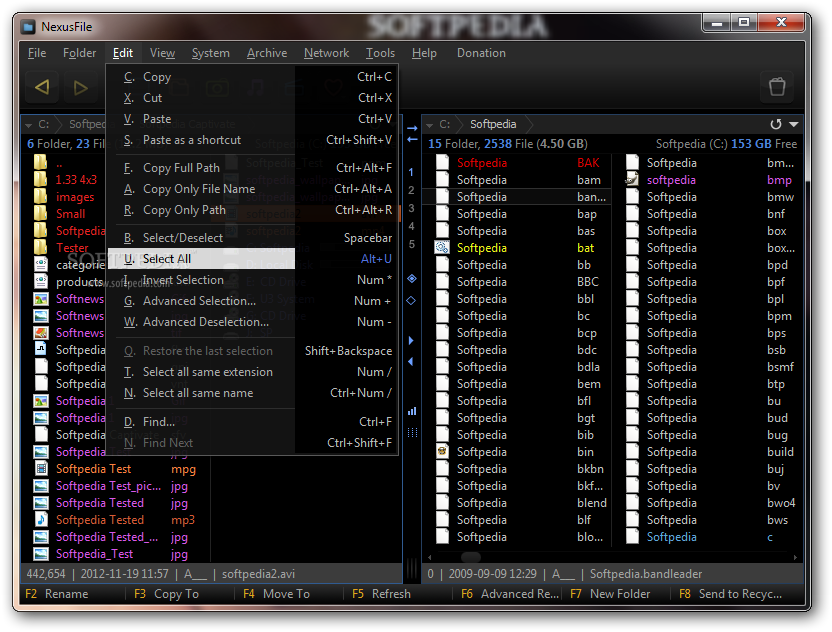Switch to workspace number 5 in center strip

(411, 244)
